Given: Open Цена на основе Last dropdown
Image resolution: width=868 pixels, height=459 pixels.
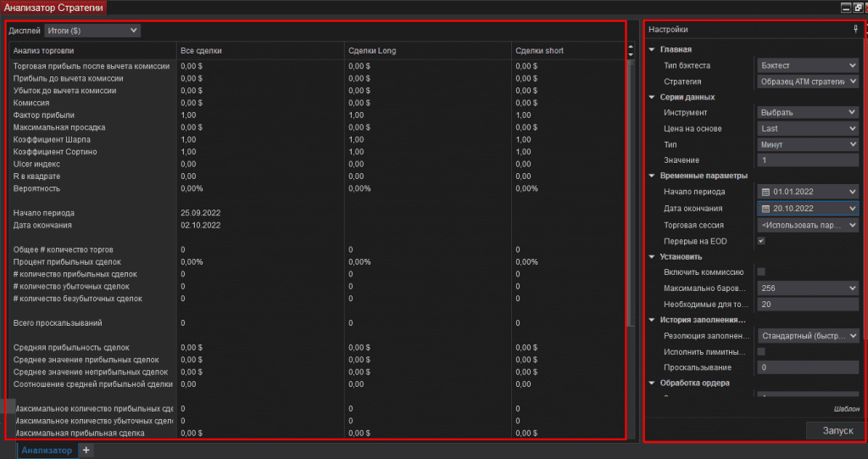Looking at the screenshot, I should click(x=808, y=129).
